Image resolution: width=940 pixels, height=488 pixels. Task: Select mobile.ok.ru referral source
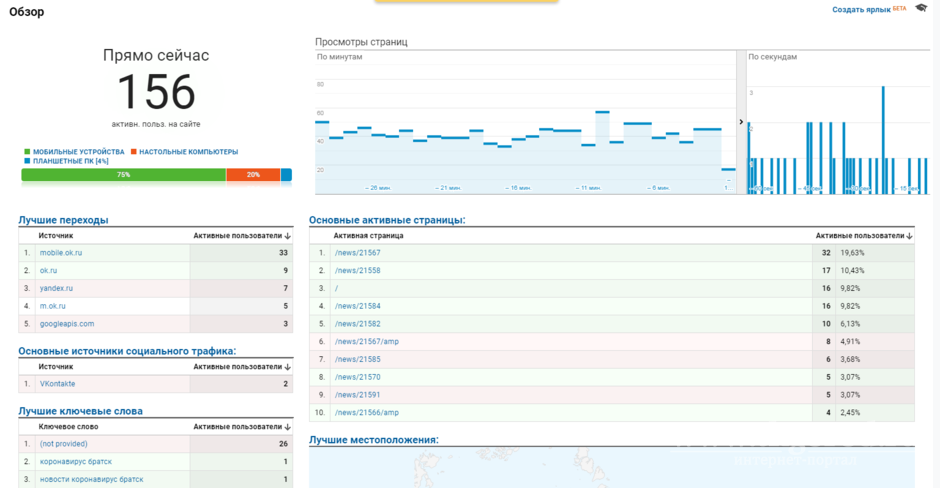[61, 253]
